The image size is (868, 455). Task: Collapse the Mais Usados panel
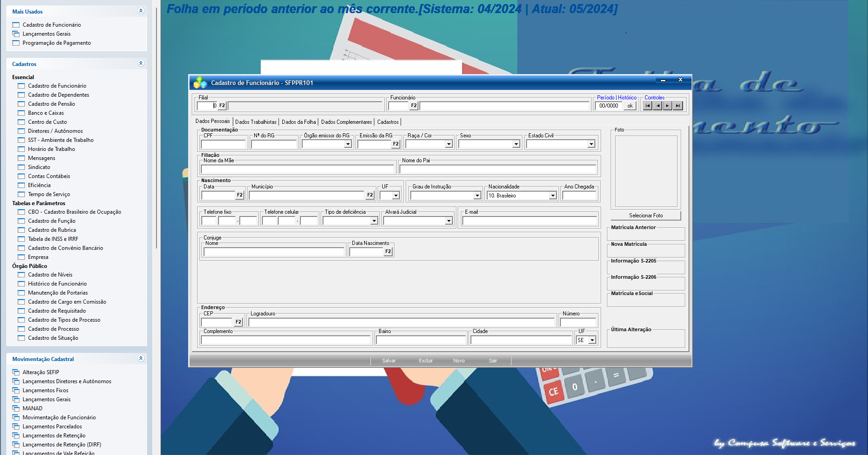click(141, 11)
